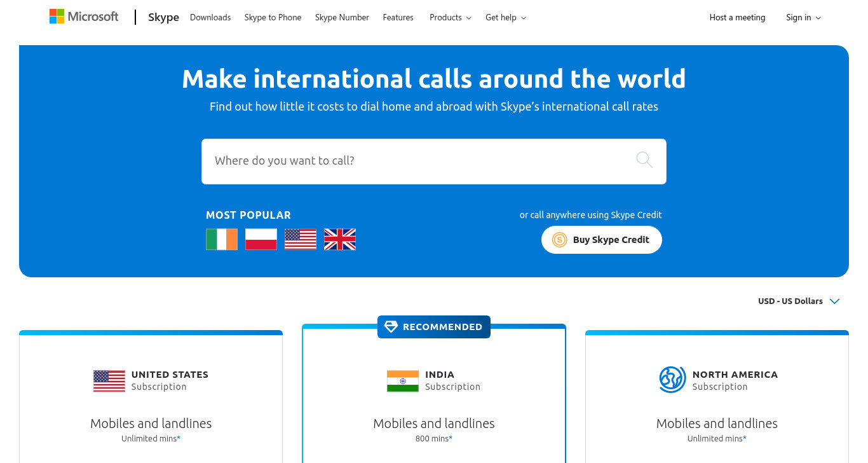
Task: Click 'Mobiles and landlines' in India card
Action: click(x=434, y=424)
